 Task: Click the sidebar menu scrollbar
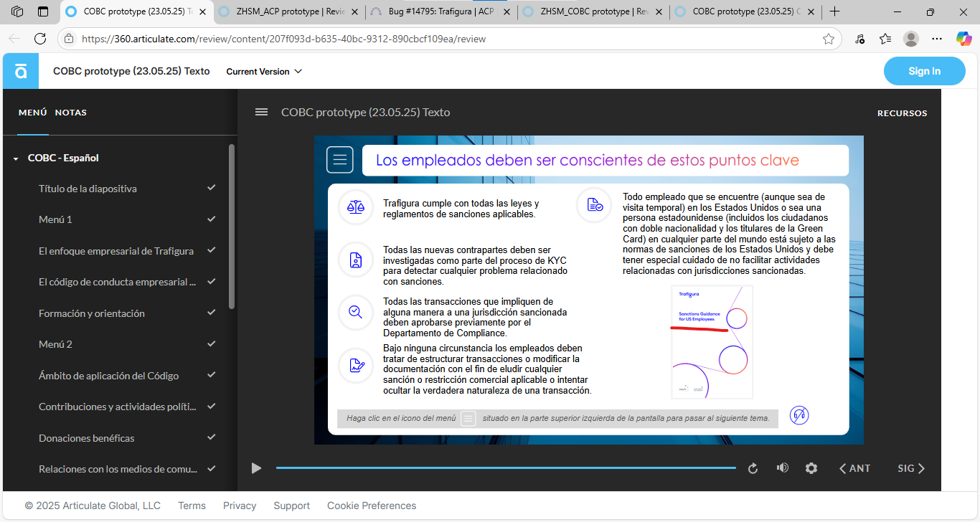pyautogui.click(x=232, y=227)
